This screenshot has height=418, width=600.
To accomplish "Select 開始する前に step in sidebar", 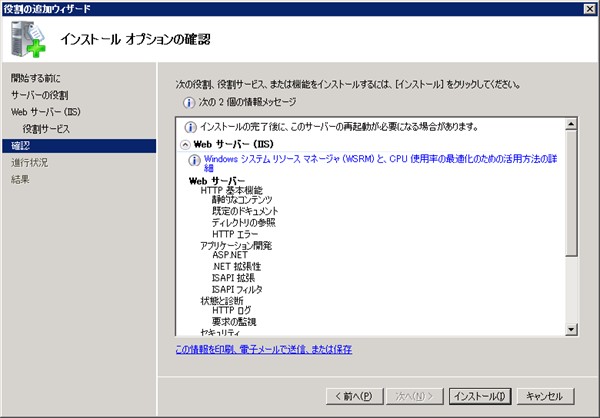I will [x=36, y=78].
